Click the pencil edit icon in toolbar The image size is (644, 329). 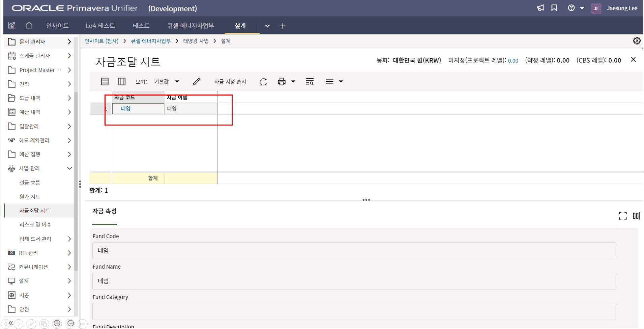197,82
